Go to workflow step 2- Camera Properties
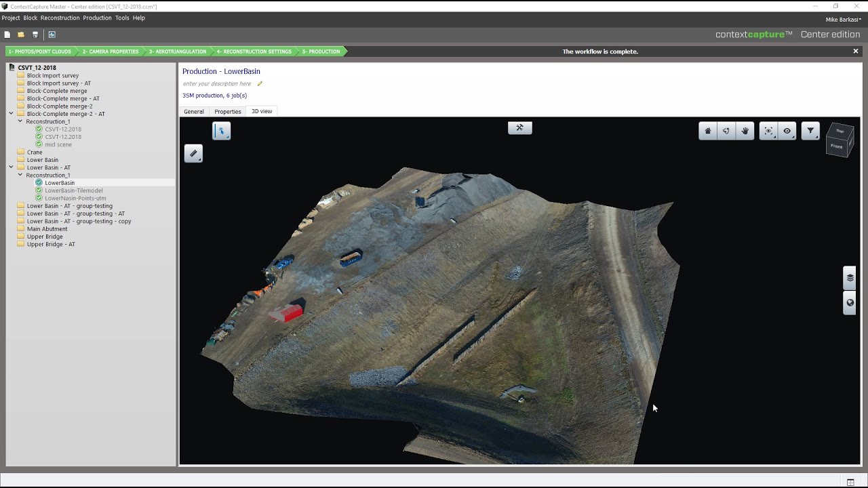The height and width of the screenshot is (488, 868). click(111, 52)
